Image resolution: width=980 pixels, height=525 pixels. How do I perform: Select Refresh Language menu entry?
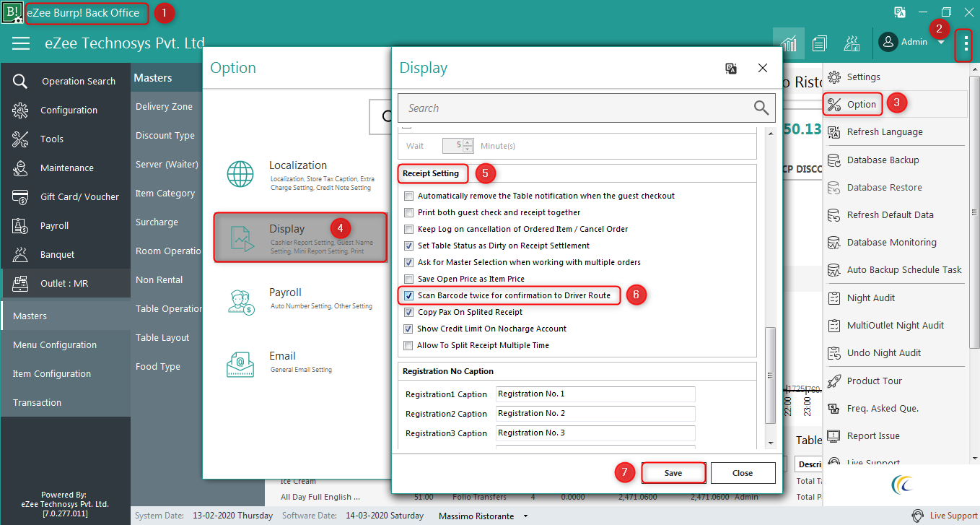[x=885, y=131]
